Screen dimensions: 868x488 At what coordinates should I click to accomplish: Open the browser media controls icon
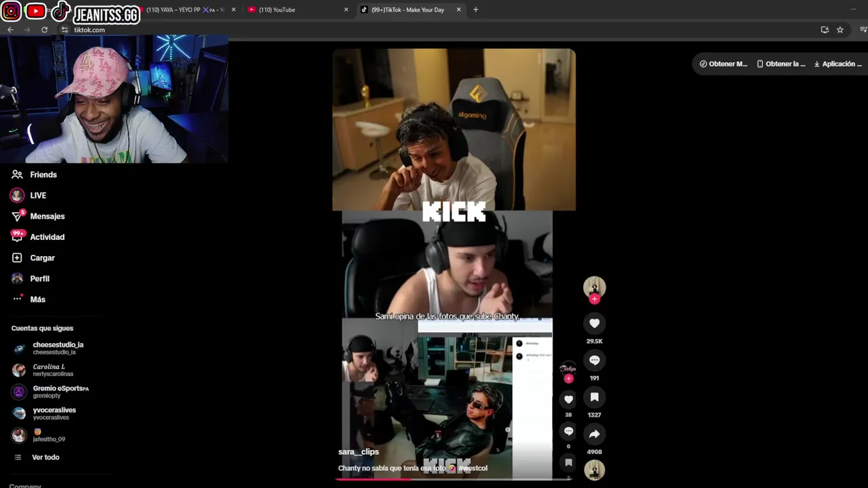(x=863, y=30)
